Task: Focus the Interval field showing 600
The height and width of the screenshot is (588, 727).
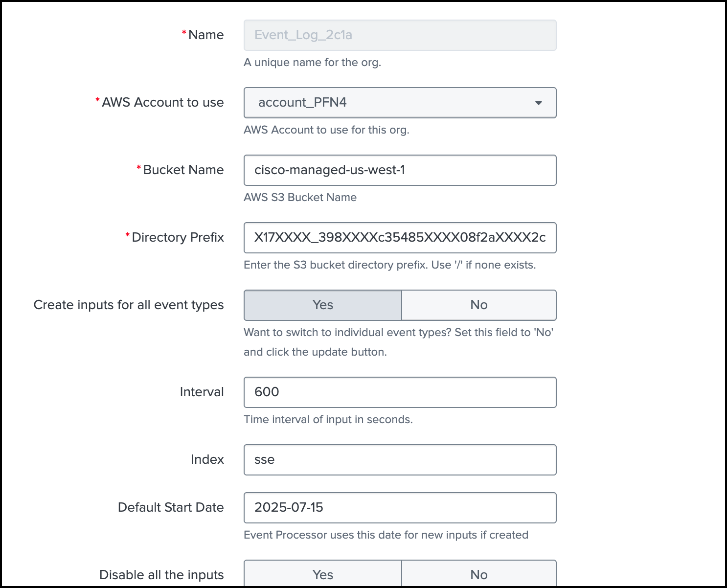Action: click(400, 392)
